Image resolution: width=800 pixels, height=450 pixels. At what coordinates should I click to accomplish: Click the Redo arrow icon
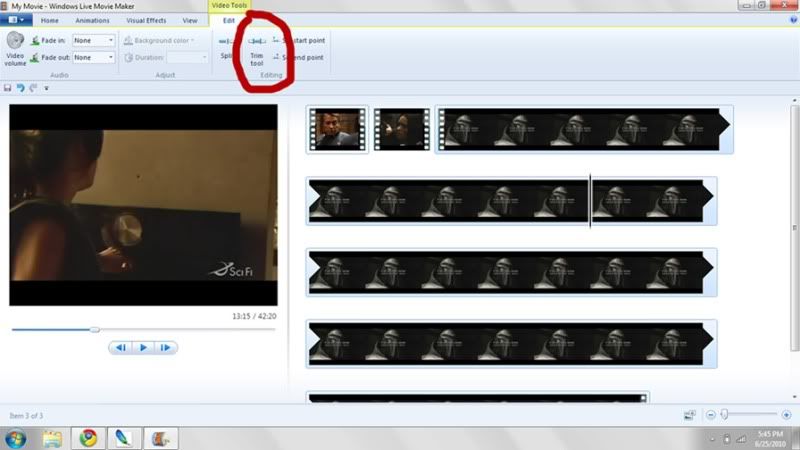[32, 88]
